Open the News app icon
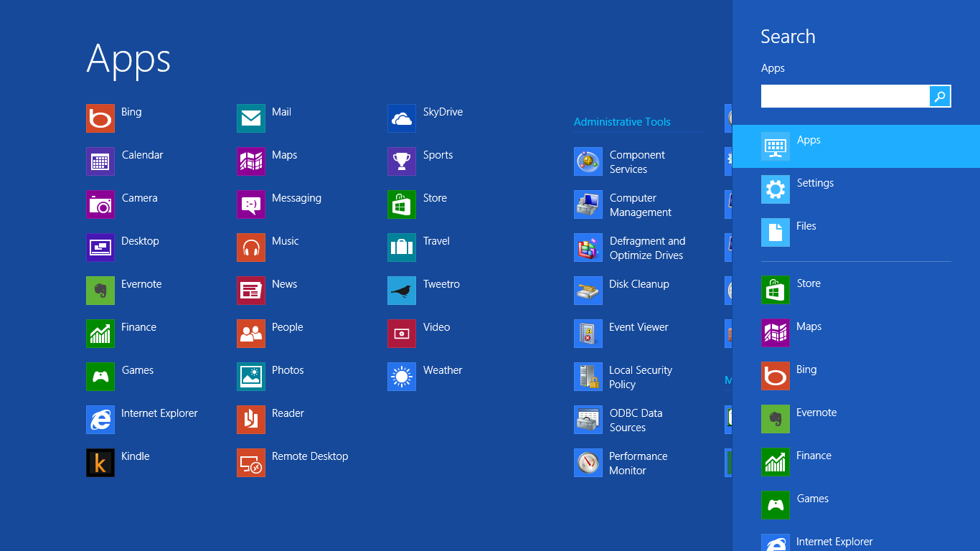The height and width of the screenshot is (551, 980). tap(251, 291)
